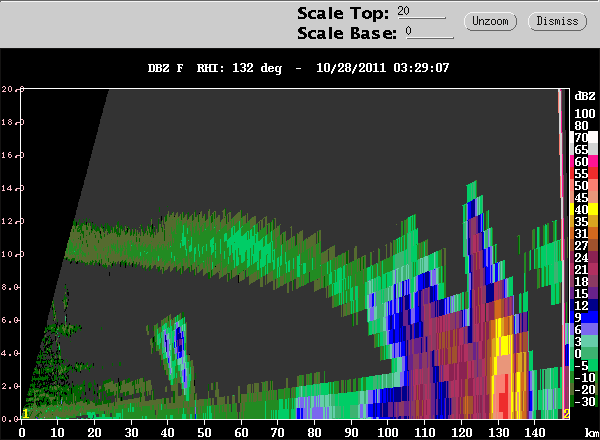Click the 130 km range axis label
This screenshot has height=440, width=600.
pos(497,433)
